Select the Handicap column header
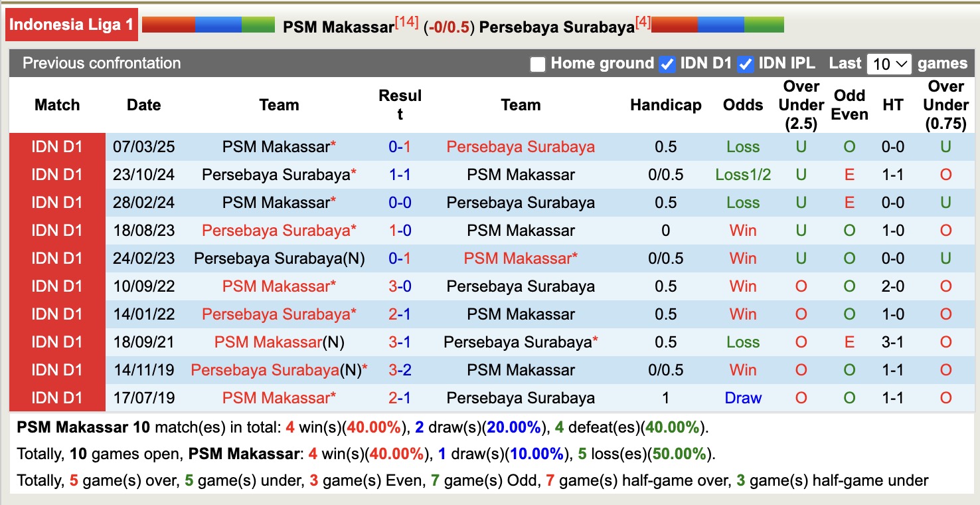The width and height of the screenshot is (980, 505). [x=665, y=105]
